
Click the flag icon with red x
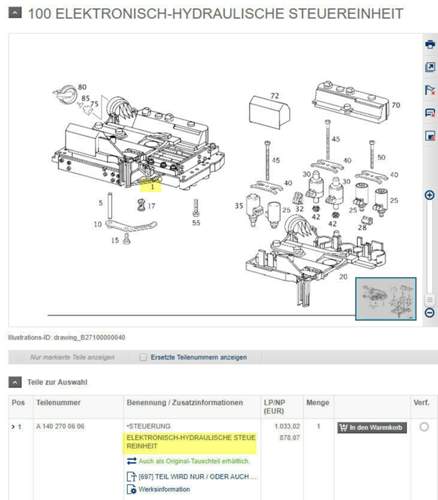[x=430, y=90]
